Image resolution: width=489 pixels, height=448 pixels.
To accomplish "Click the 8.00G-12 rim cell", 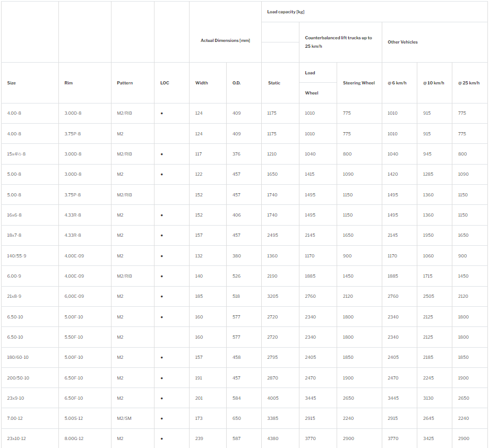I will pos(74,438).
